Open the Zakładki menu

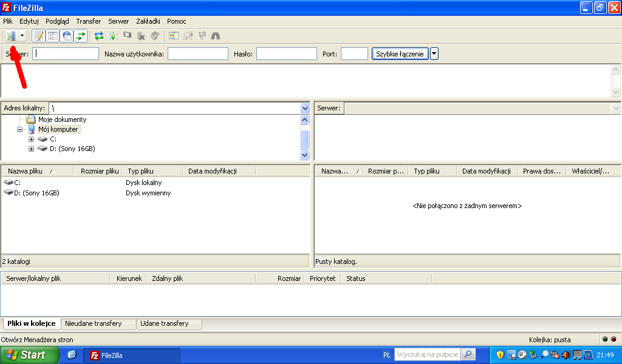click(x=148, y=21)
